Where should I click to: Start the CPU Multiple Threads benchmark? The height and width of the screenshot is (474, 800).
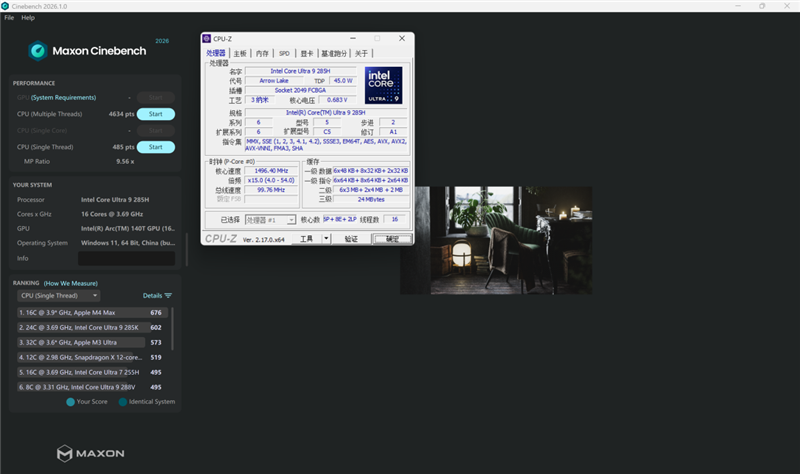pyautogui.click(x=156, y=114)
